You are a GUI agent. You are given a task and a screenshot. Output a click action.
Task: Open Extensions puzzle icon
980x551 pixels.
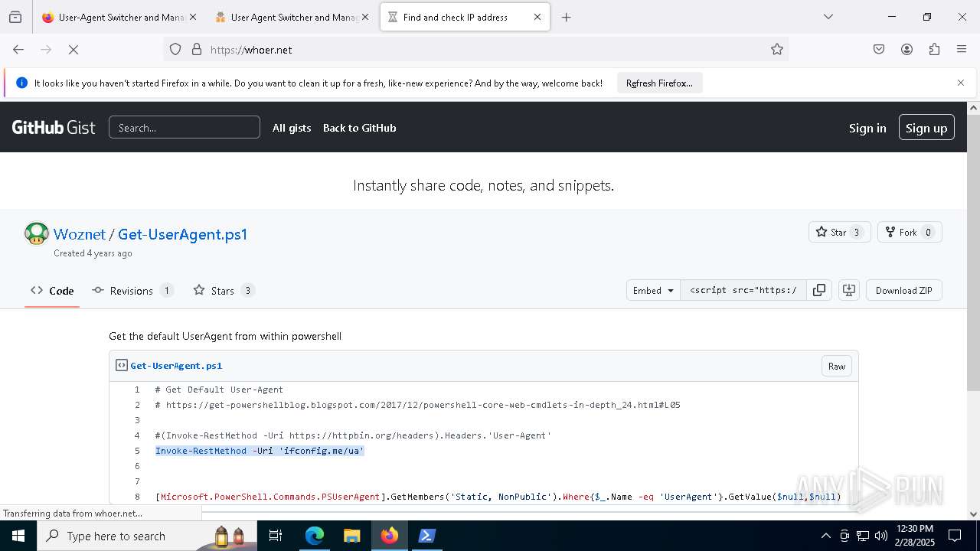(x=934, y=50)
